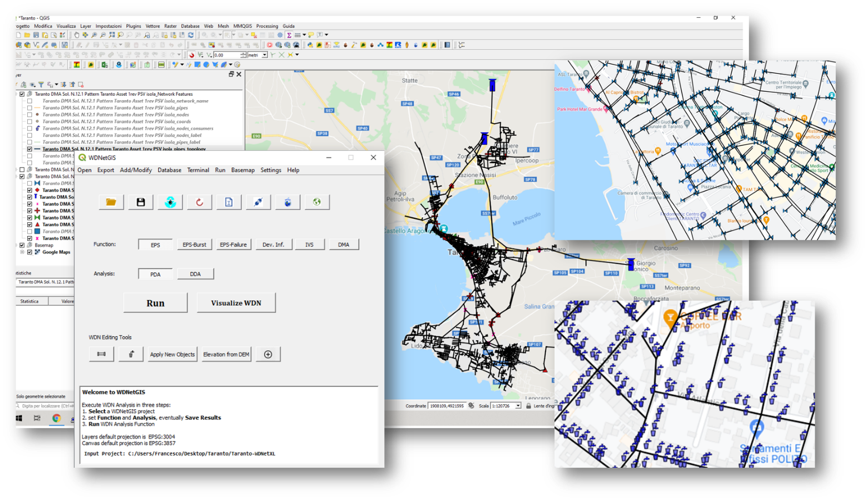The height and width of the screenshot is (500, 868).
Task: Open the Processing menu in QGIS
Action: point(267,26)
